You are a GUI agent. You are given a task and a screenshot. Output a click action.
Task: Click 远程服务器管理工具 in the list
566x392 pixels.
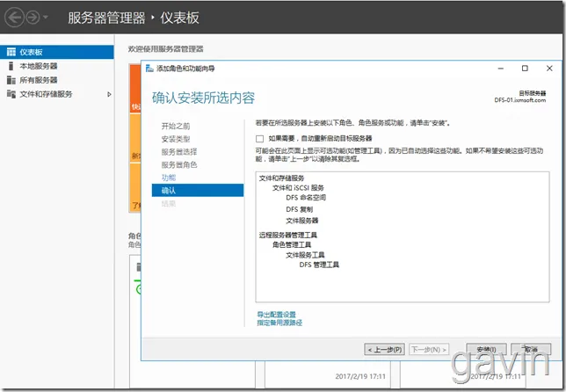[288, 236]
